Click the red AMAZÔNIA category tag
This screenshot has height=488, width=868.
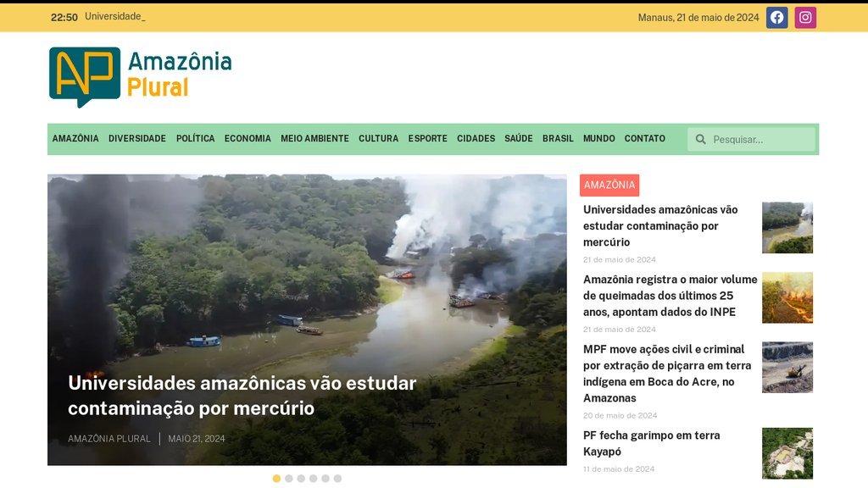click(x=609, y=185)
